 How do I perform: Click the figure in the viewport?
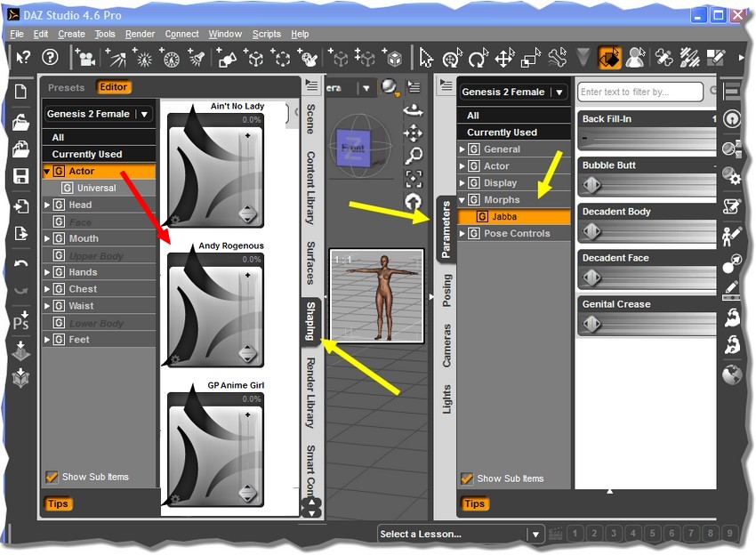pyautogui.click(x=384, y=296)
